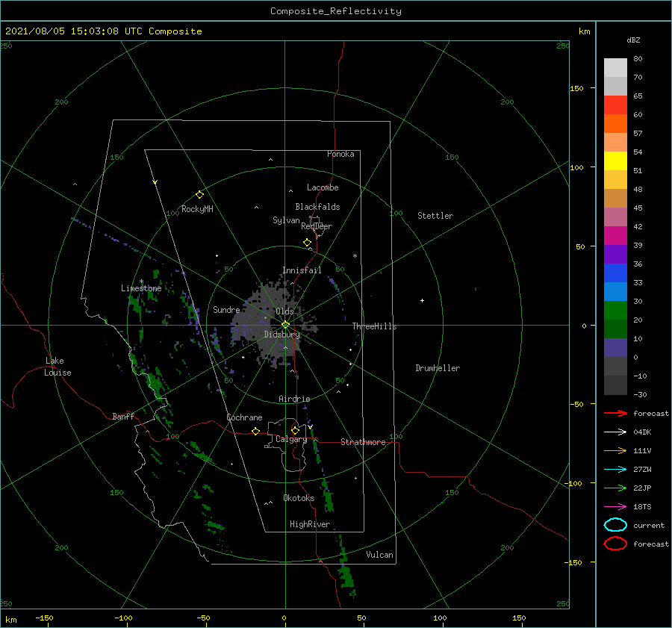
Task: Select the slate purple 0-10 dBZ swatch
Action: tap(615, 348)
